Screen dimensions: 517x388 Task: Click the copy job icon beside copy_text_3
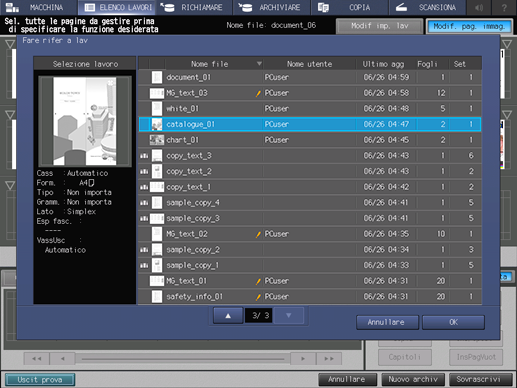coord(144,156)
